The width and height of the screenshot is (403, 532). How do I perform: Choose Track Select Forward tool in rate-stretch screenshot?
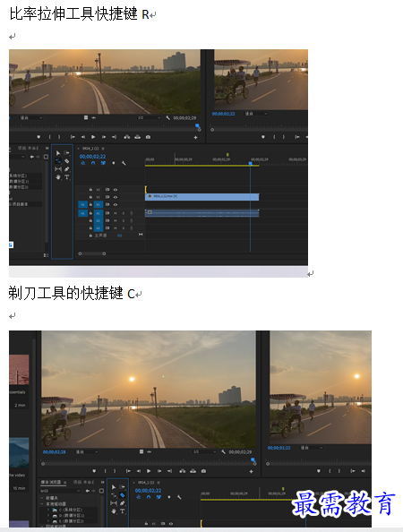(67, 153)
